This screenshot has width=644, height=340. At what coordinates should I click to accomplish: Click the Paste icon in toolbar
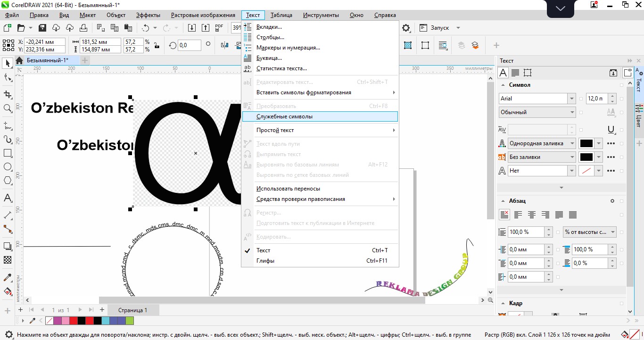(x=128, y=28)
